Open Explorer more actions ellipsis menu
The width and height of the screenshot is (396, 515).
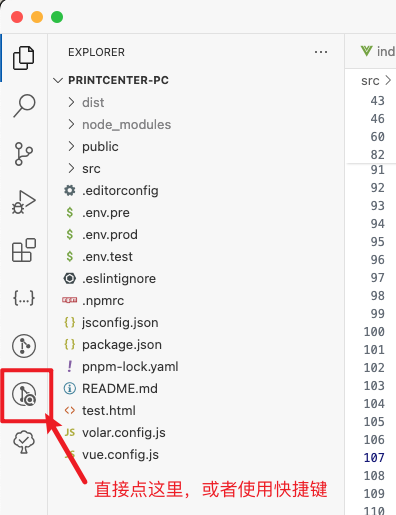[321, 52]
